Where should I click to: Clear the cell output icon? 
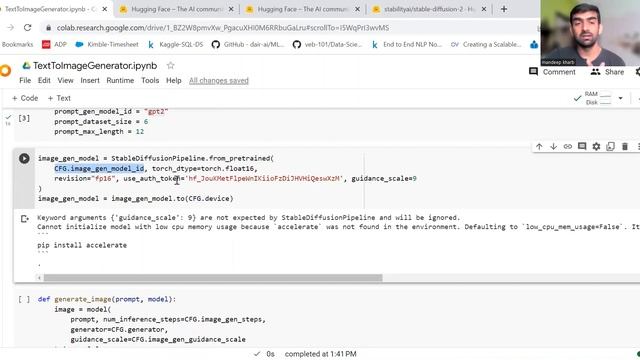coord(24,219)
